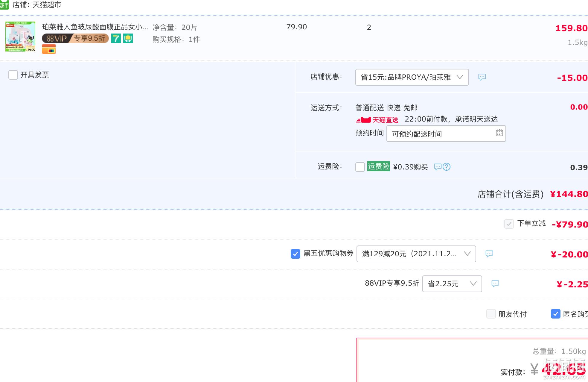
Task: Click comment icon next to 店铺优惠 dropdown
Action: (482, 77)
